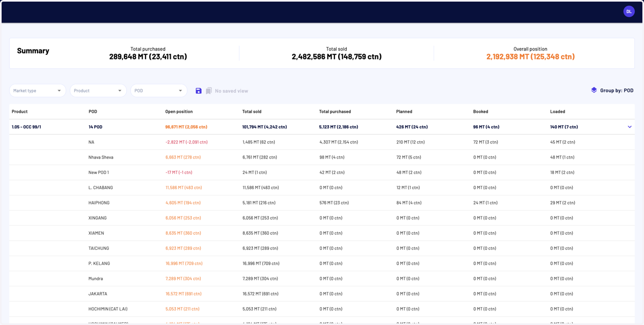Click the New POD 1 row
644x325 pixels.
coord(322,172)
